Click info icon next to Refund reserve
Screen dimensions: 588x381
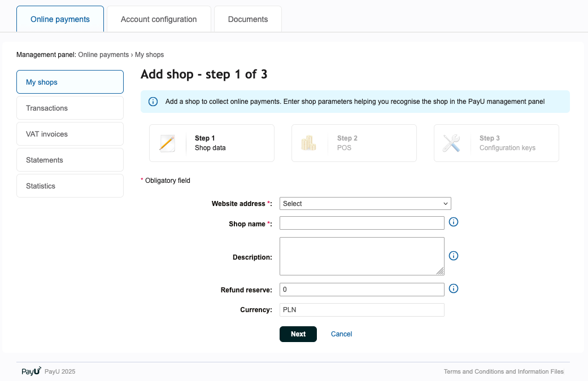(453, 289)
